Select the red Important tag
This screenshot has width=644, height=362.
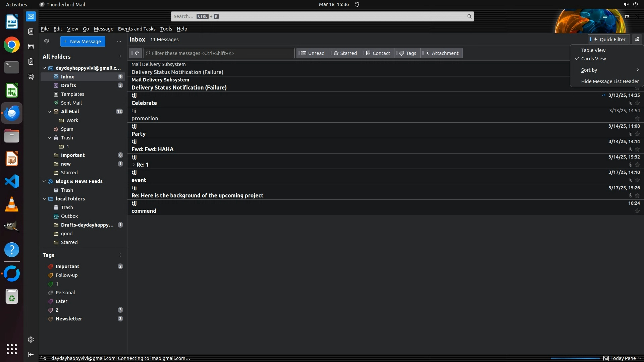(67, 266)
